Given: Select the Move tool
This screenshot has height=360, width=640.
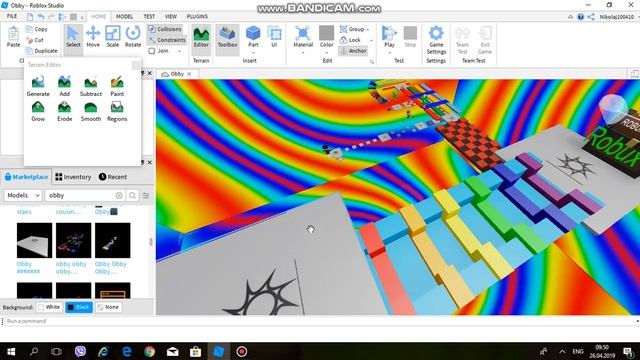Looking at the screenshot, I should click(93, 37).
